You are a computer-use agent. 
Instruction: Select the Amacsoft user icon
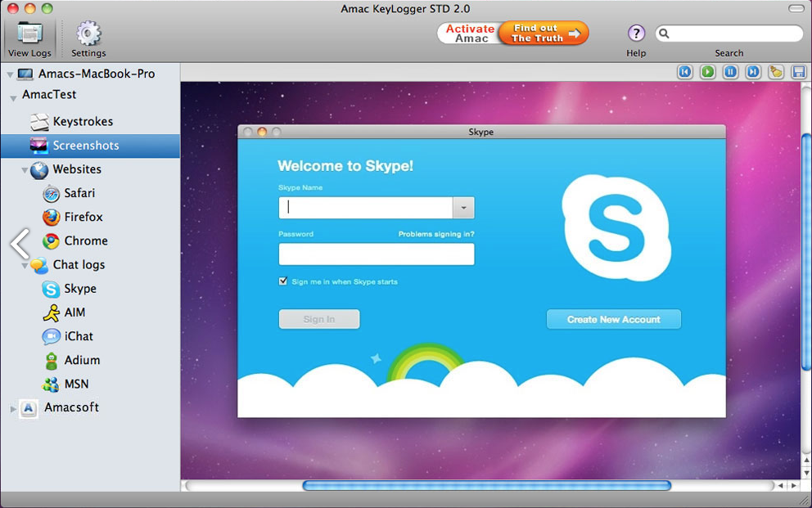[x=29, y=408]
